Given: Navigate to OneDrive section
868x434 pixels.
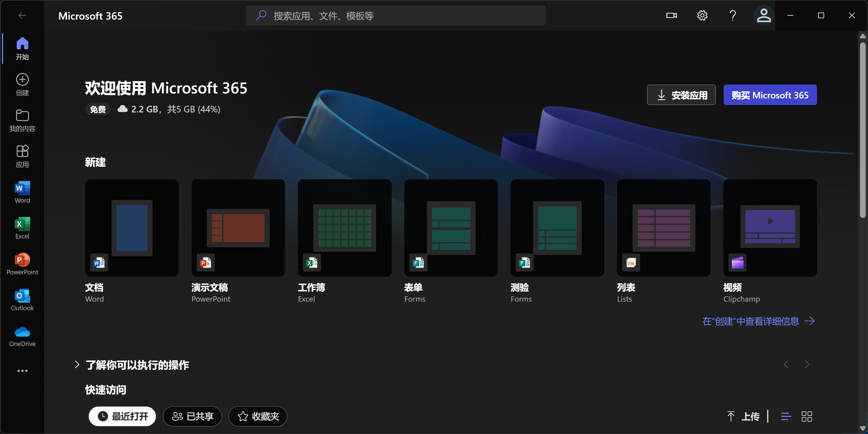Looking at the screenshot, I should 22,337.
